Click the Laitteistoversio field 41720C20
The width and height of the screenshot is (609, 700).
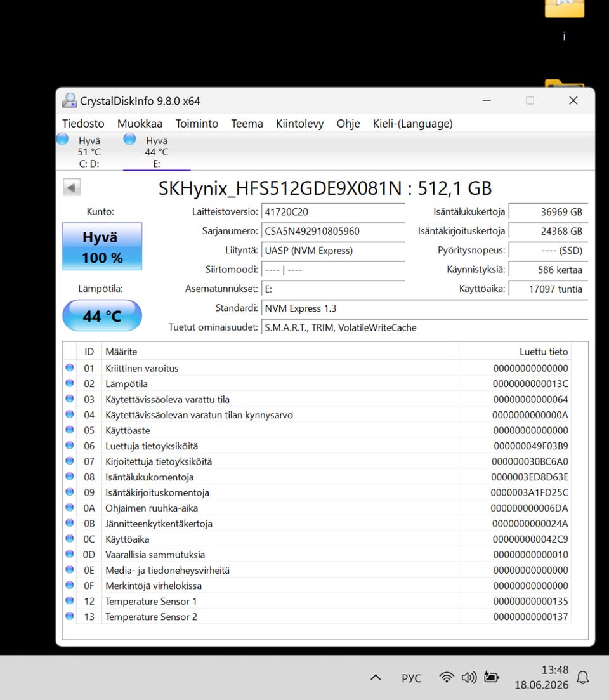pos(333,211)
